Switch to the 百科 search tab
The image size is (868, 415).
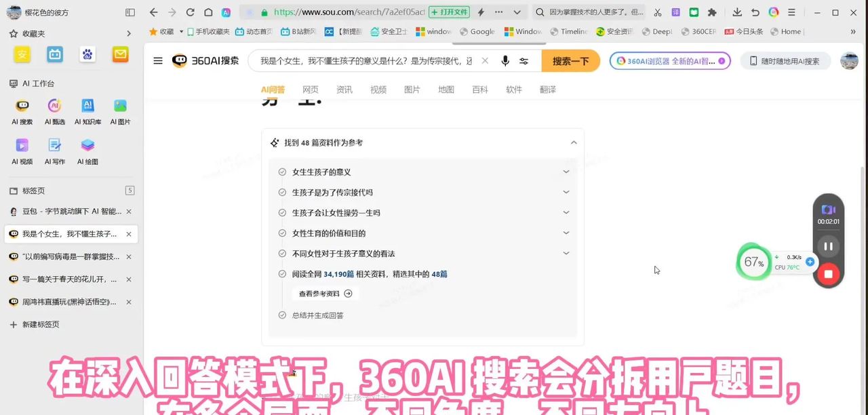pyautogui.click(x=479, y=89)
